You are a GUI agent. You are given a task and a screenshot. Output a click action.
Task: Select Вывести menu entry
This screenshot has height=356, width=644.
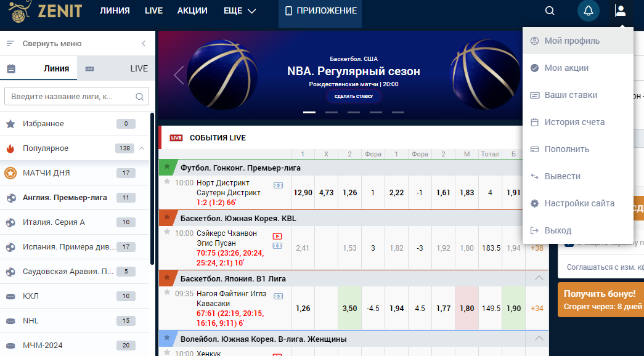coord(578,176)
